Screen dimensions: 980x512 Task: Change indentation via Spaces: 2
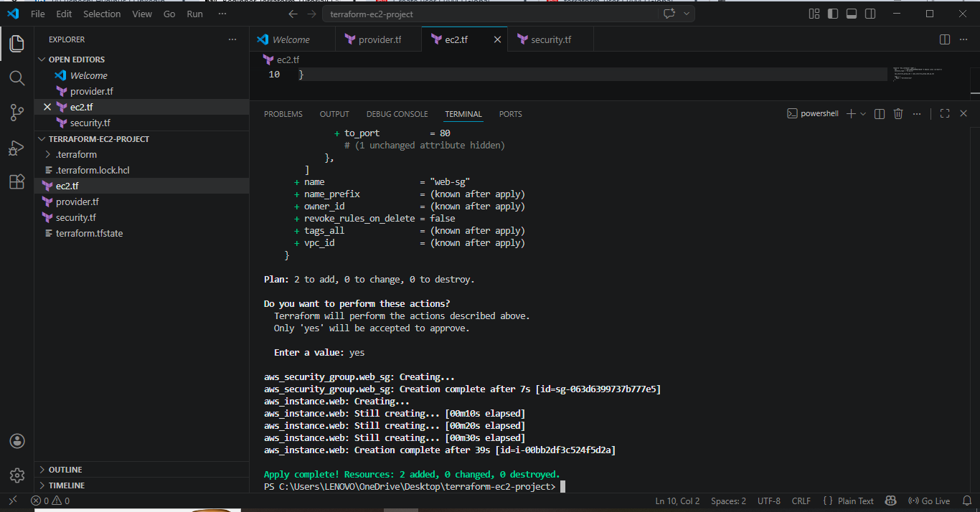tap(728, 501)
